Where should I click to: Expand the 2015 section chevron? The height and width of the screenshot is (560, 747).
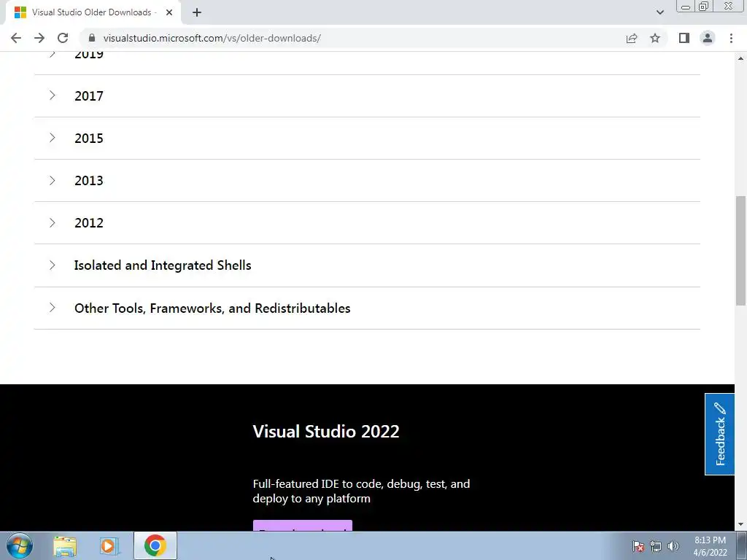(x=52, y=138)
